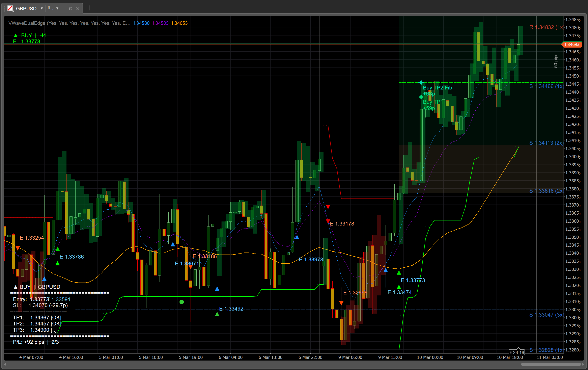Click green up arrow at E 1.33773
The width and height of the screenshot is (588, 370).
tap(399, 273)
